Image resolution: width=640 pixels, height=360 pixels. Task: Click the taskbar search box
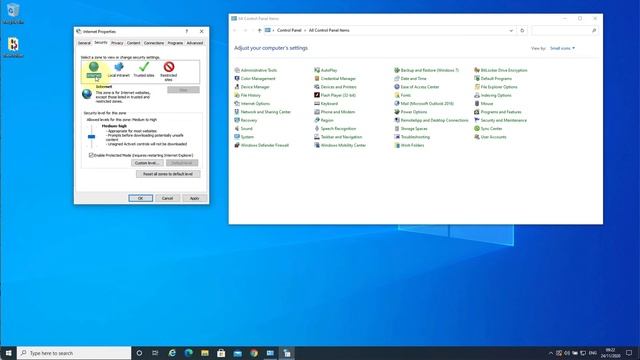(74, 353)
